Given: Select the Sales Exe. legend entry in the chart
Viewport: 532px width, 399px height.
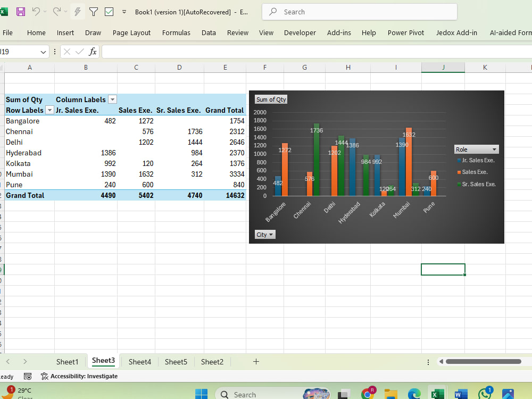Looking at the screenshot, I should tap(472, 172).
